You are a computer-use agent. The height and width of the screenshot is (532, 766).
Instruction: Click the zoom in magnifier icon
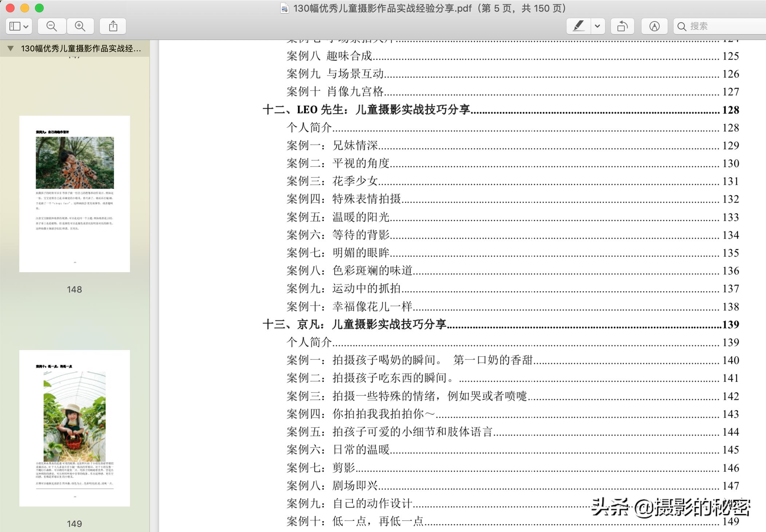point(80,26)
